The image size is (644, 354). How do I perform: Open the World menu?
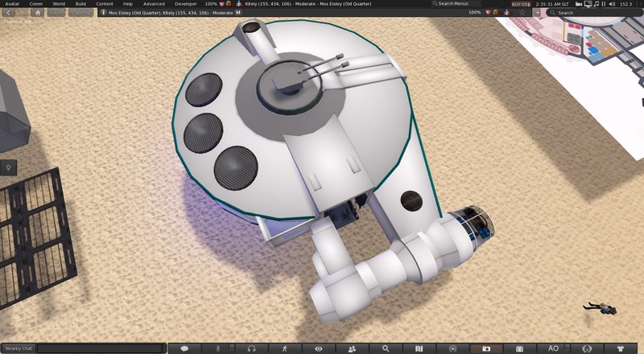pyautogui.click(x=59, y=4)
